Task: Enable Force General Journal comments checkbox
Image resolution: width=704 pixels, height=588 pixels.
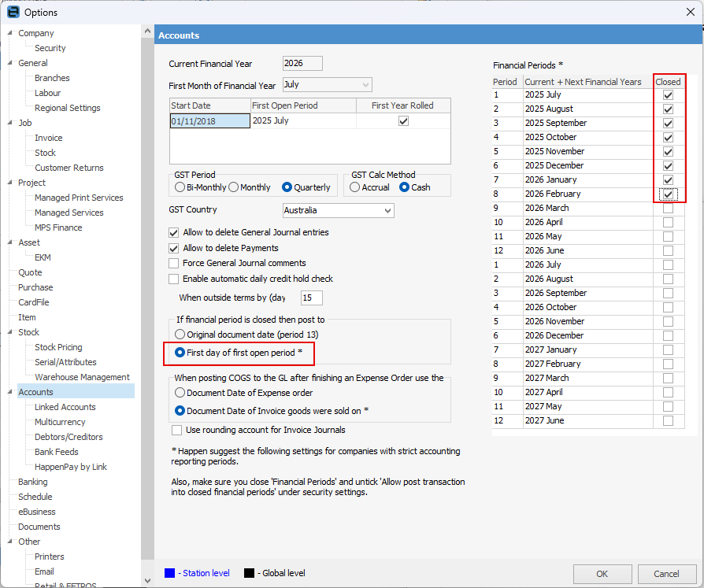Action: (x=174, y=263)
